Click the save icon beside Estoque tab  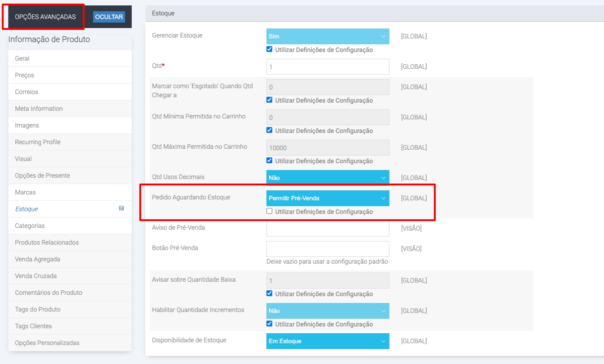click(121, 208)
